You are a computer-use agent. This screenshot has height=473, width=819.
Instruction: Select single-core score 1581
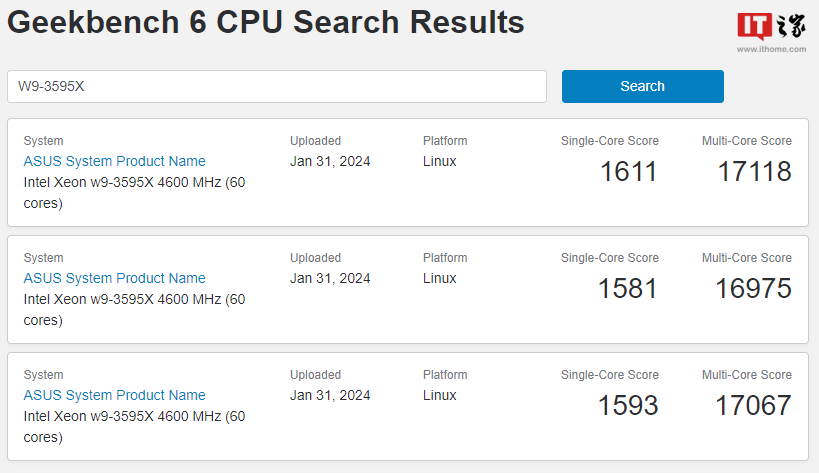click(627, 289)
